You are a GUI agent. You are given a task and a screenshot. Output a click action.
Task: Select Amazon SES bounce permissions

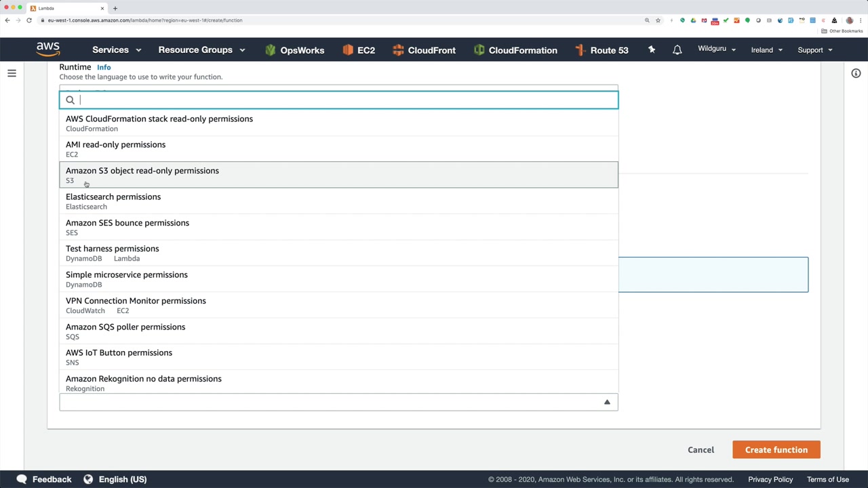tap(338, 227)
